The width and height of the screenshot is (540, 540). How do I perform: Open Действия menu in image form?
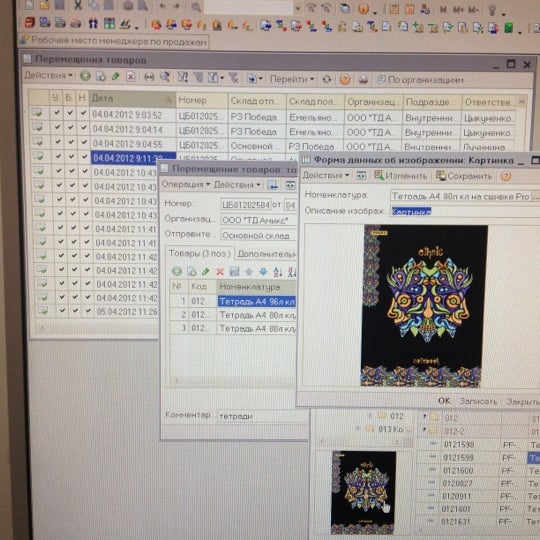pos(325,175)
